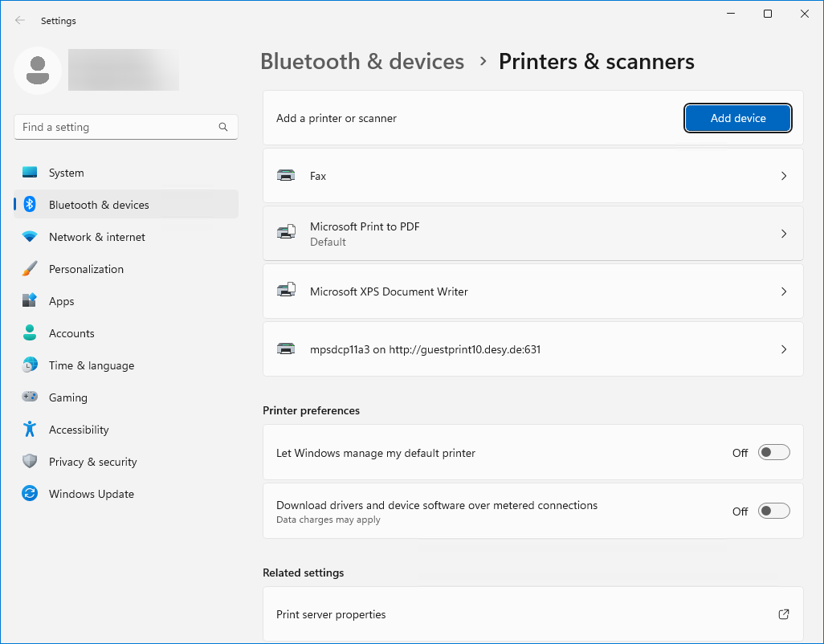Image resolution: width=824 pixels, height=644 pixels.
Task: Expand the Fax printer entry chevron
Action: pos(784,176)
